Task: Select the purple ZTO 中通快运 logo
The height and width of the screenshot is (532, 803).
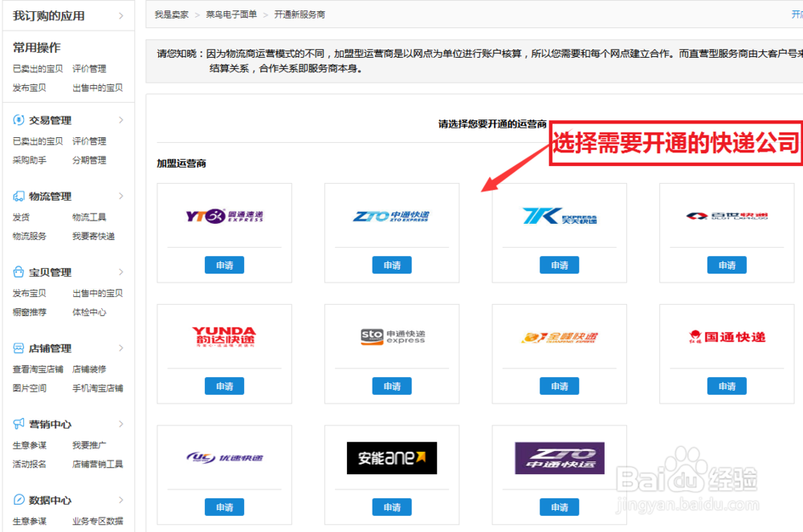Action: [x=559, y=458]
